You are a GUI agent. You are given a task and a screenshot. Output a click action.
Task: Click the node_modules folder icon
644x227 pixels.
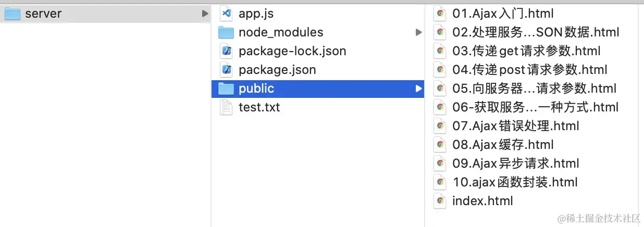226,32
